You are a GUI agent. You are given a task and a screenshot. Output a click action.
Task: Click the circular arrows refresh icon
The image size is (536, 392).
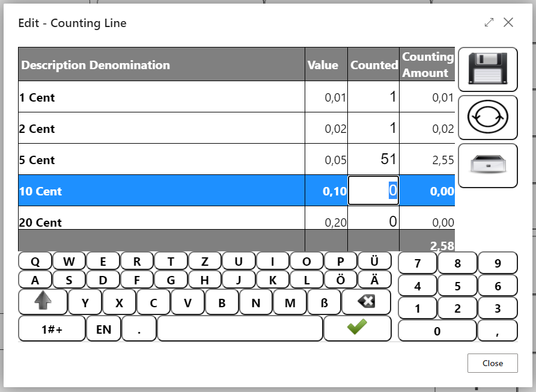487,117
